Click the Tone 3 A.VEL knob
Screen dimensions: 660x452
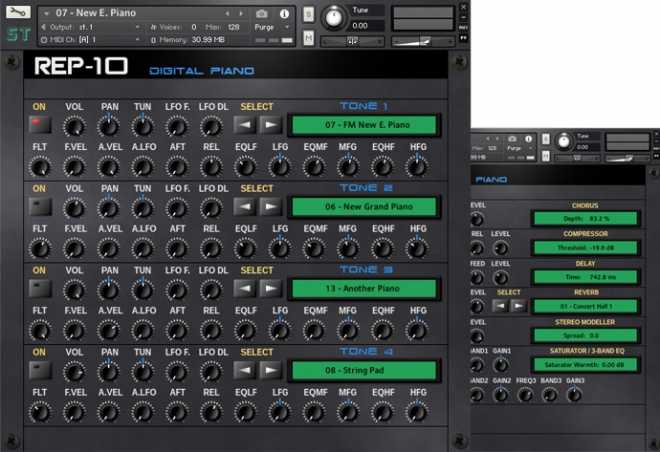pyautogui.click(x=109, y=331)
